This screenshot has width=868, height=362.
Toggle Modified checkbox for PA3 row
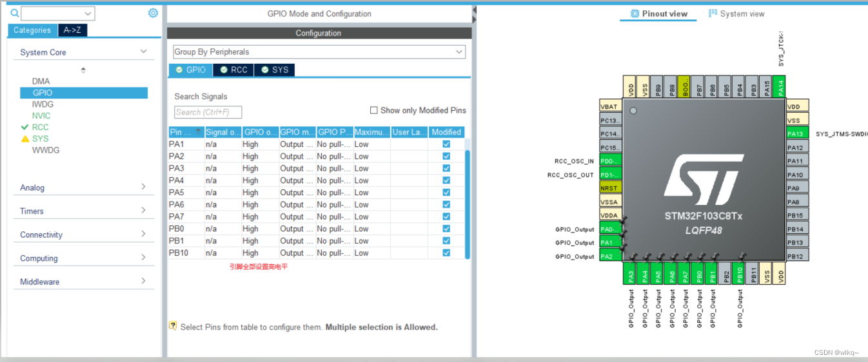pyautogui.click(x=446, y=168)
